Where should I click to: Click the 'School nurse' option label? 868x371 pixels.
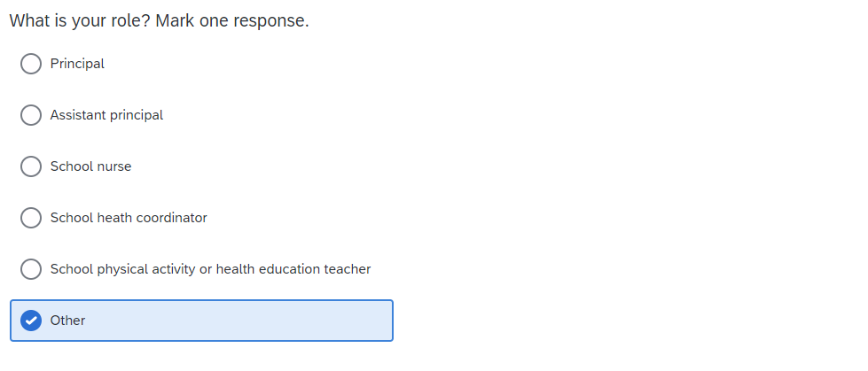pyautogui.click(x=90, y=166)
